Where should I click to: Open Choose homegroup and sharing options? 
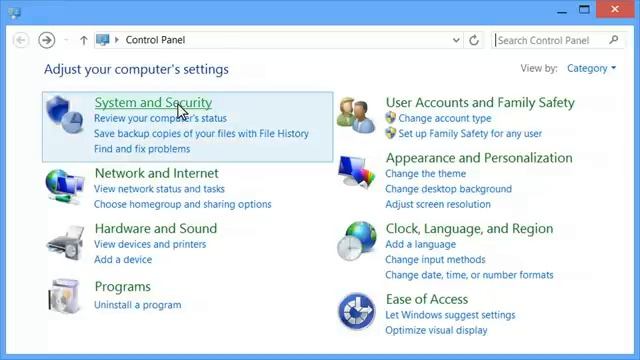[182, 204]
